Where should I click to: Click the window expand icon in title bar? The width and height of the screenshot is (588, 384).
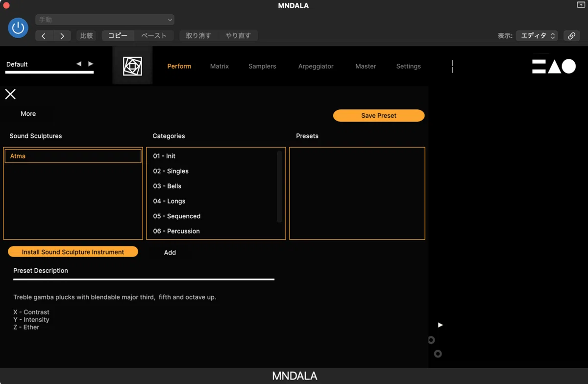(581, 5)
